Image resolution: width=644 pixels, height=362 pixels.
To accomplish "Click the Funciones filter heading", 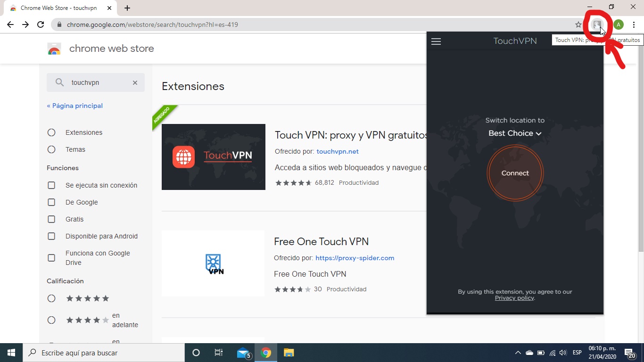I will 63,168.
